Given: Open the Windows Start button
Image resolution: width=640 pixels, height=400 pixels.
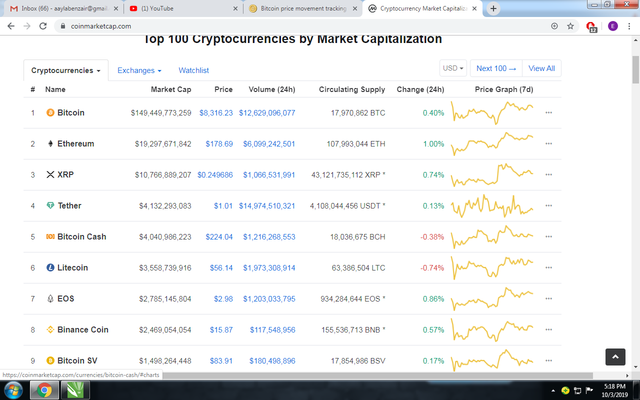Looking at the screenshot, I should click(x=13, y=390).
